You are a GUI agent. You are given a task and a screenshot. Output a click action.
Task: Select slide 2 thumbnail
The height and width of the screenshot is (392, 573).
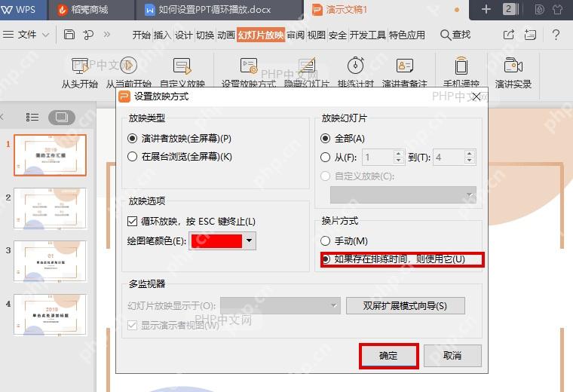coord(50,208)
